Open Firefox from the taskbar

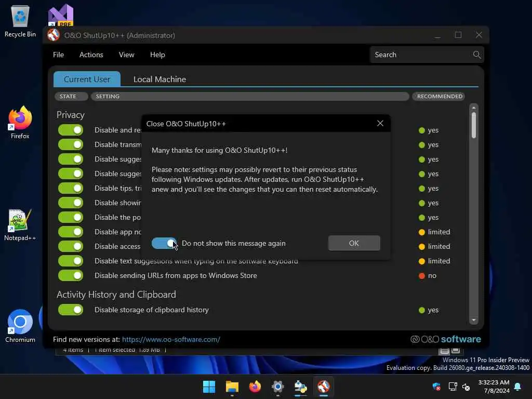(x=255, y=387)
